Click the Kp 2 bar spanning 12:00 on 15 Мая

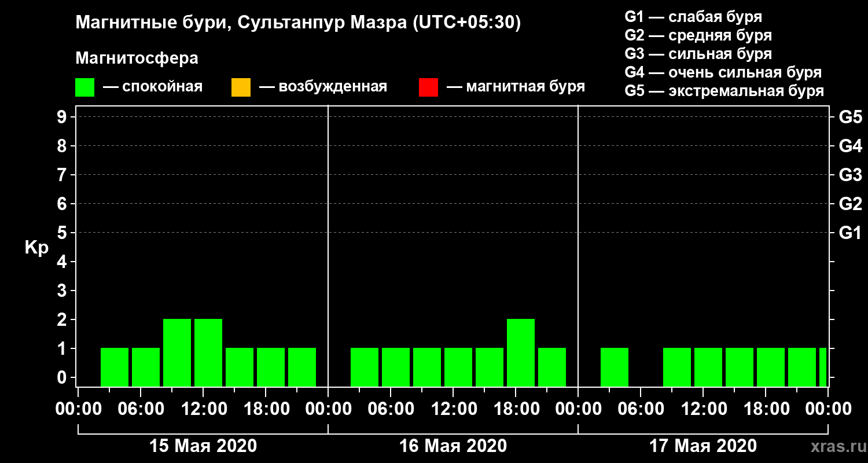pos(208,352)
